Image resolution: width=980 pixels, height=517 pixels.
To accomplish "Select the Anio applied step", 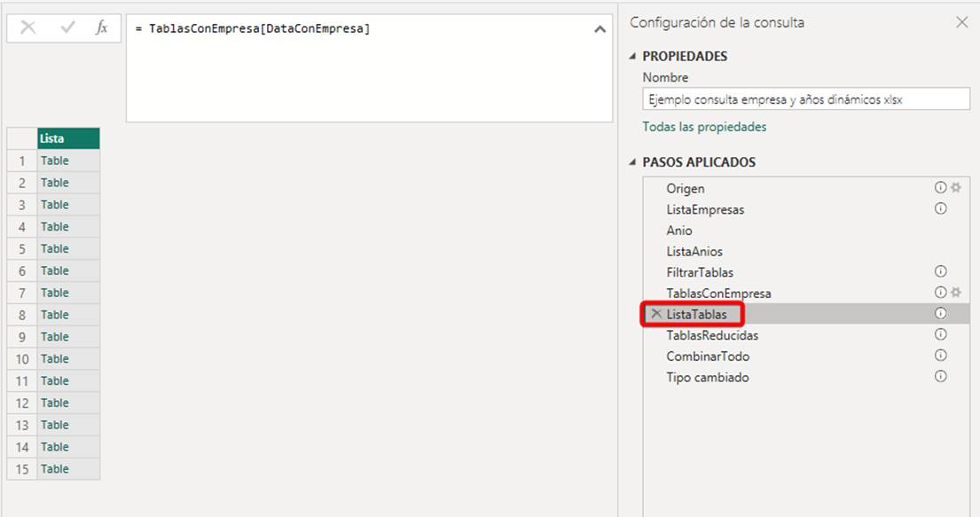I will (679, 231).
